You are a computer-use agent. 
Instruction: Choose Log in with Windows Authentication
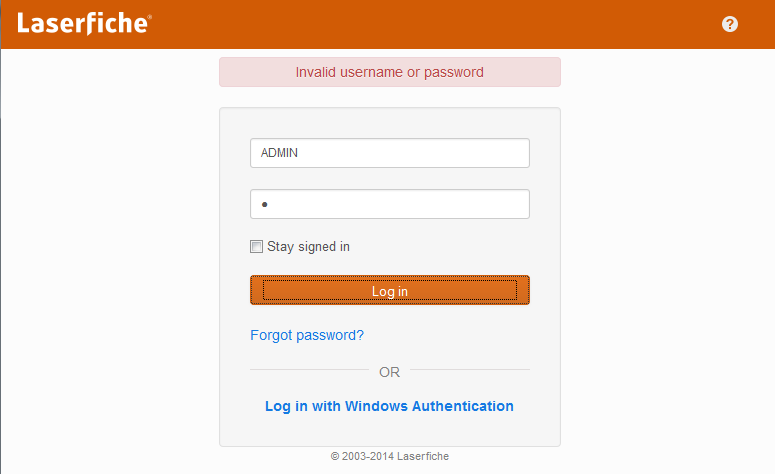click(389, 406)
